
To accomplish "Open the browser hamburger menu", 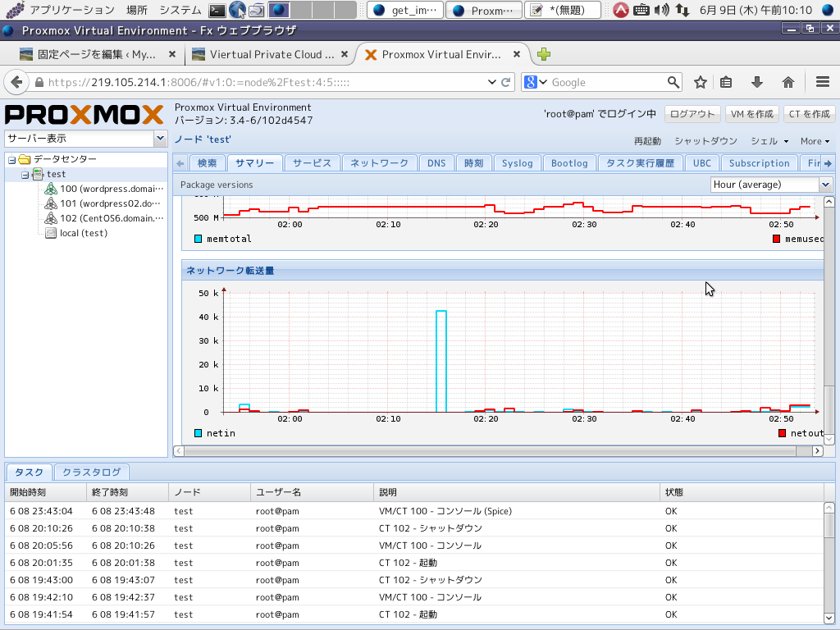I will click(824, 82).
